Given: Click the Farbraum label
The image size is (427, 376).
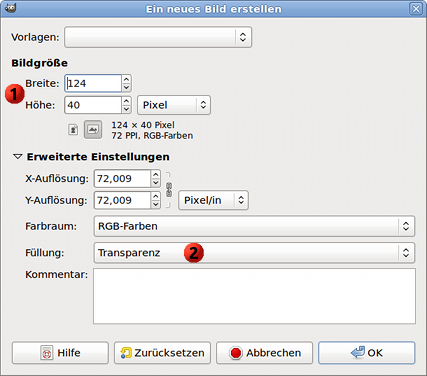Looking at the screenshot, I should click(51, 226).
